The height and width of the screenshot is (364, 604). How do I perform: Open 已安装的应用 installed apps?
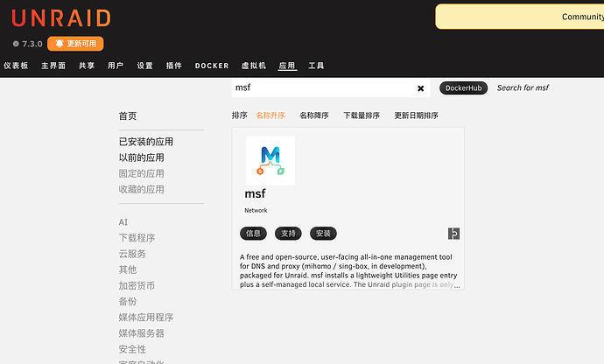(x=146, y=142)
